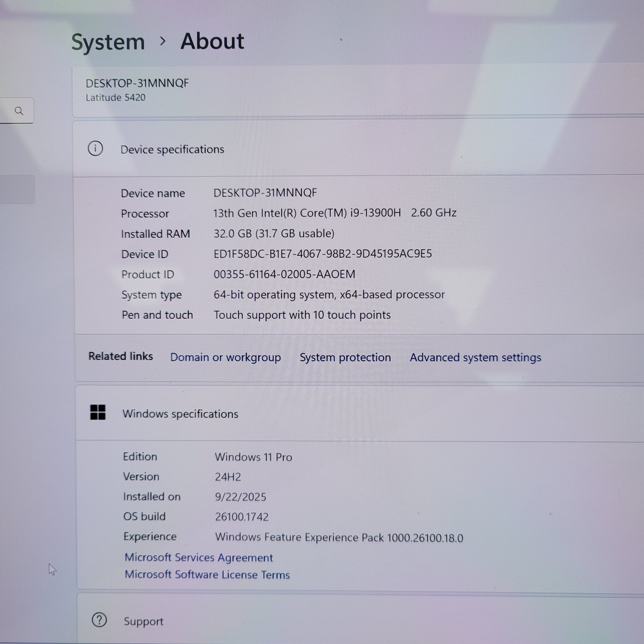Open Domain or workgroup link
The width and height of the screenshot is (644, 644).
click(x=225, y=357)
